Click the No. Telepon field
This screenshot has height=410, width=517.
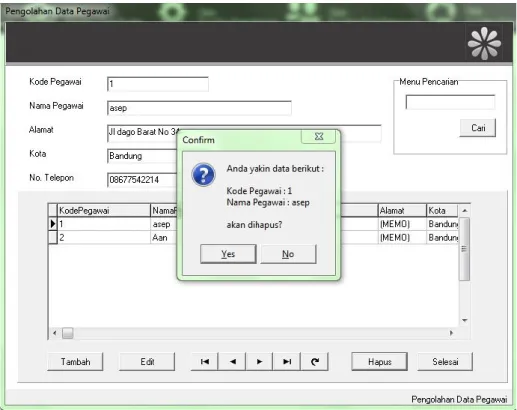(x=142, y=180)
